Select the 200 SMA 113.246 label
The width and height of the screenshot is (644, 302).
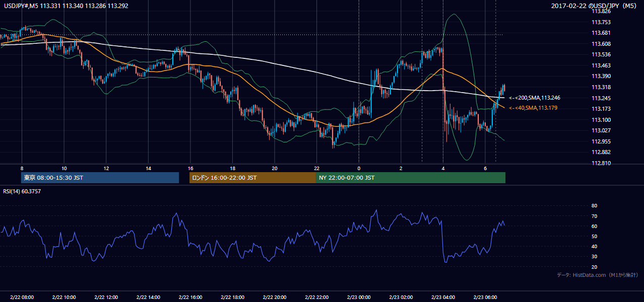[x=535, y=98]
